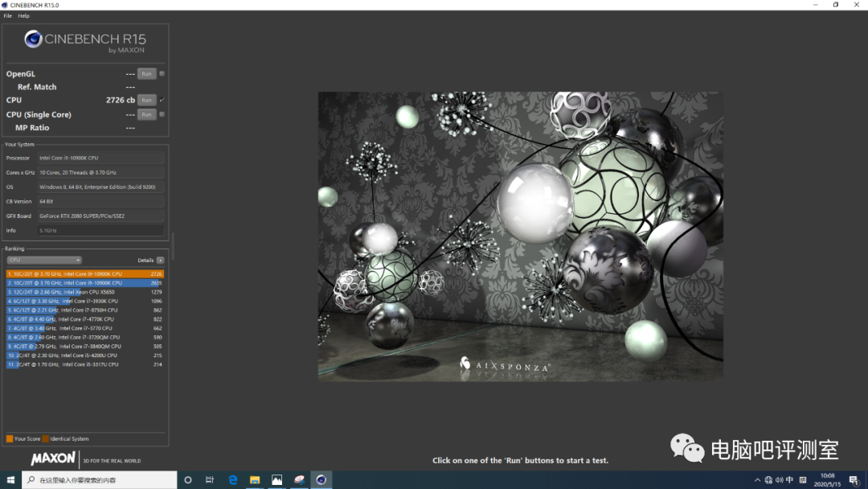Image resolution: width=868 pixels, height=489 pixels.
Task: Toggle the CPU test checkbox
Action: click(162, 101)
